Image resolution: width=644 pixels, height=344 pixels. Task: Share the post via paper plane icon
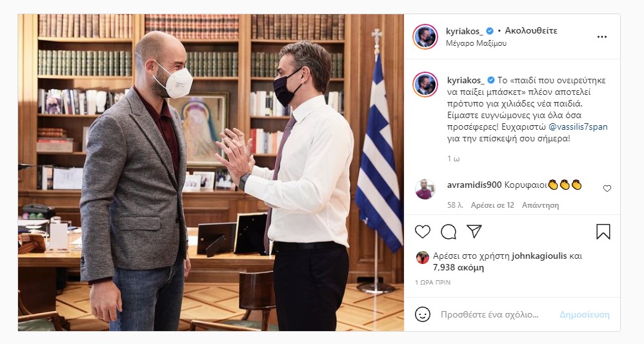click(474, 232)
